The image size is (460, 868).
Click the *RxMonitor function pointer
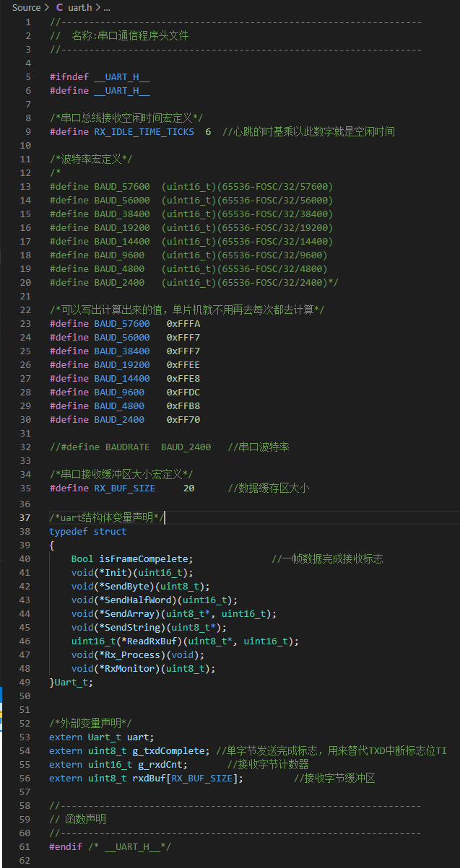[127, 668]
